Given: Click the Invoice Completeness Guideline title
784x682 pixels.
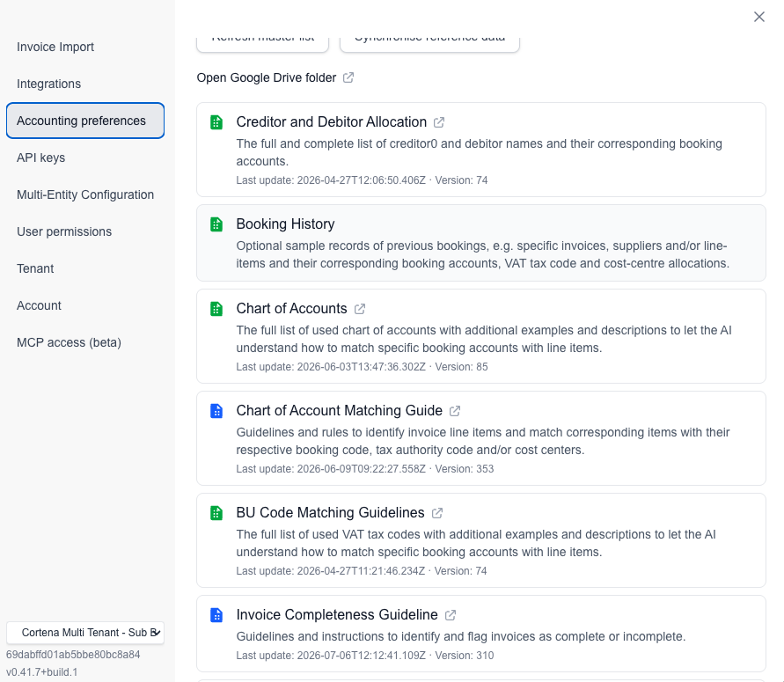Looking at the screenshot, I should point(336,614).
